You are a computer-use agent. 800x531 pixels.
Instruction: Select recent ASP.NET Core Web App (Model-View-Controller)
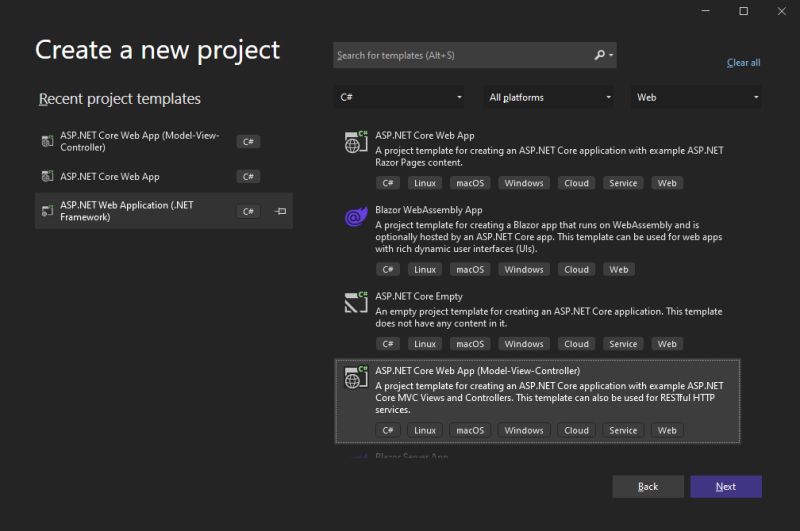pos(164,141)
